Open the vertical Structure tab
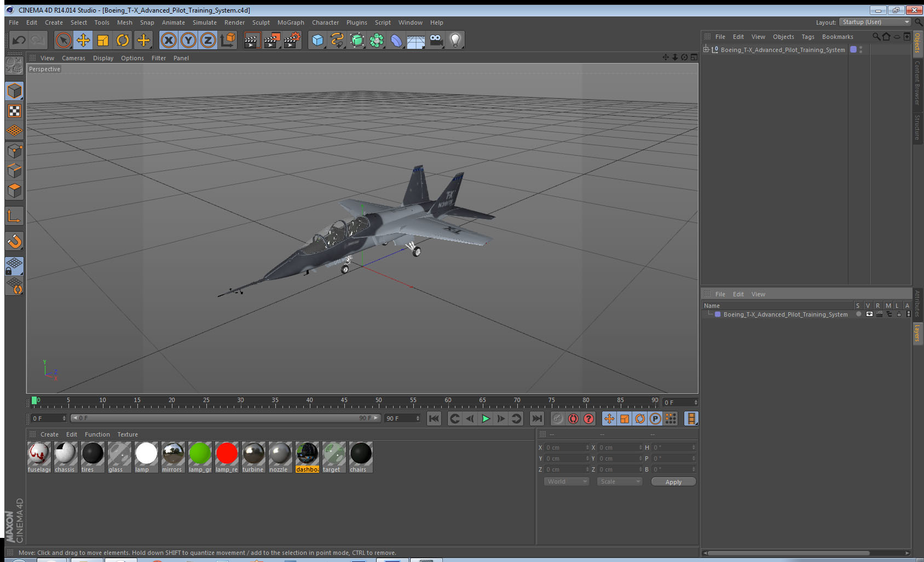Viewport: 924px width, 562px height. point(917,127)
